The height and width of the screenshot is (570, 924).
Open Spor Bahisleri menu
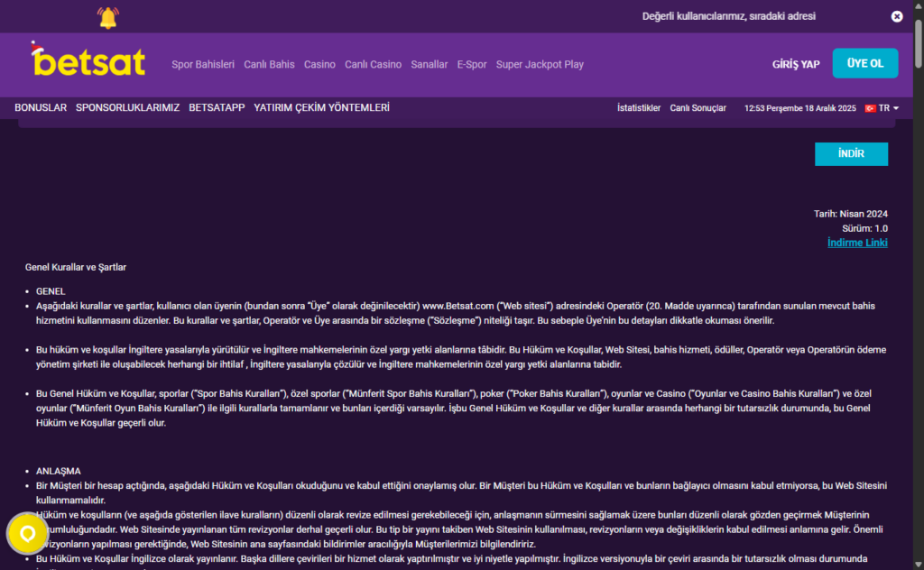tap(203, 65)
